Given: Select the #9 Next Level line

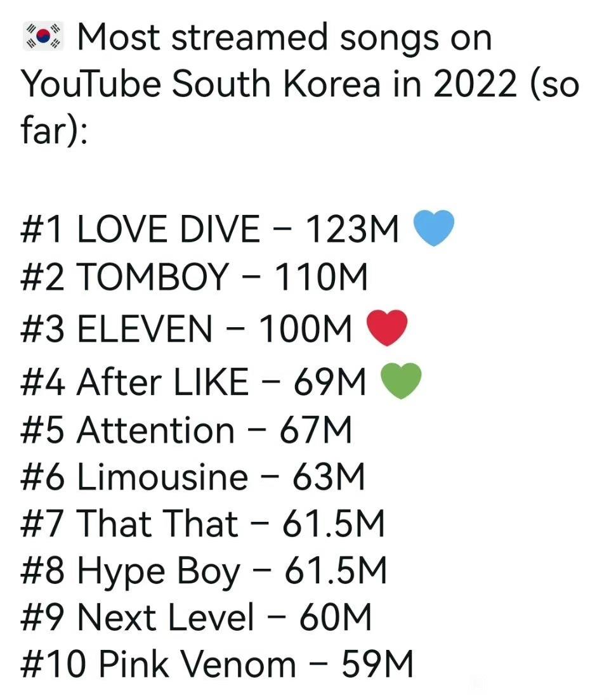Looking at the screenshot, I should pyautogui.click(x=196, y=618).
